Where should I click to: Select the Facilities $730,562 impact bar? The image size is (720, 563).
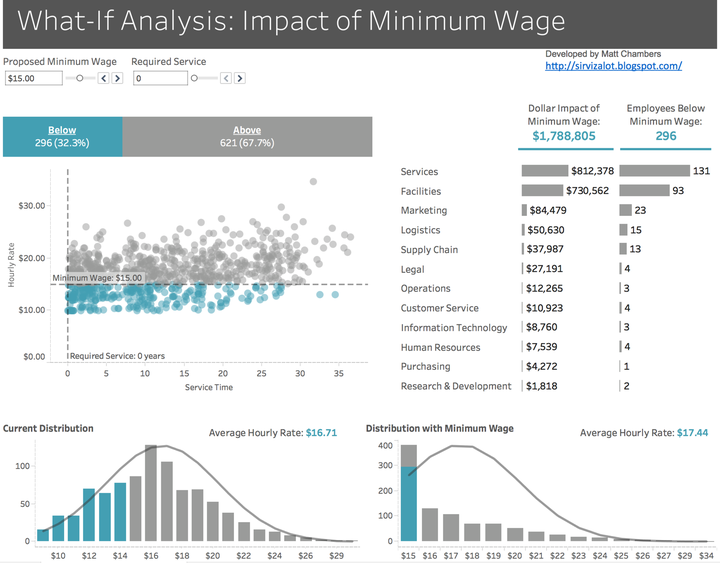tap(542, 190)
